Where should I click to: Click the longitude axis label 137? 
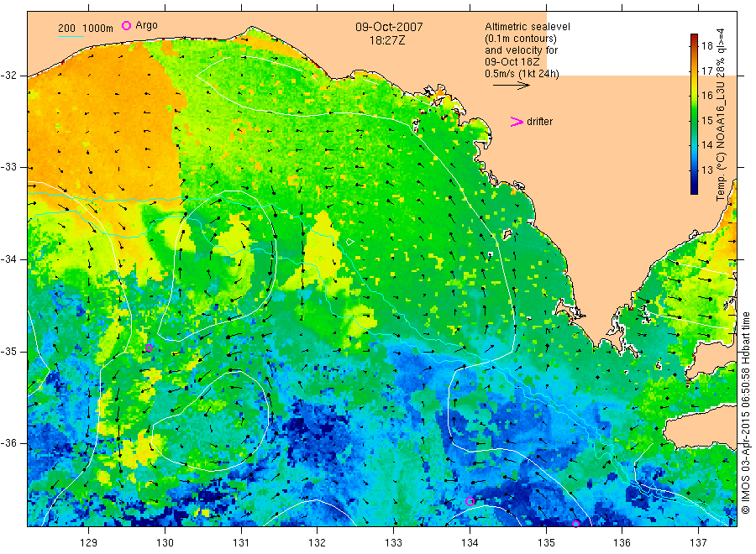pos(698,543)
